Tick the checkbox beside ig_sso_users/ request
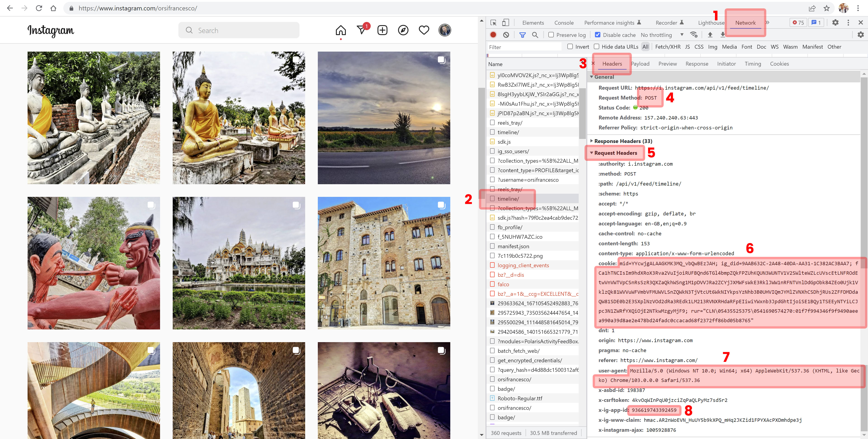The image size is (868, 439). (492, 151)
